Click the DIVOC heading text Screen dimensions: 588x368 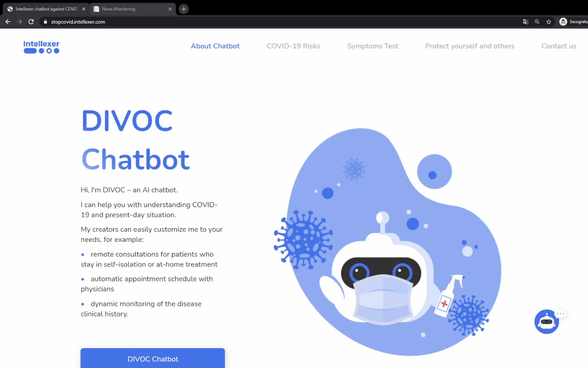coord(127,121)
